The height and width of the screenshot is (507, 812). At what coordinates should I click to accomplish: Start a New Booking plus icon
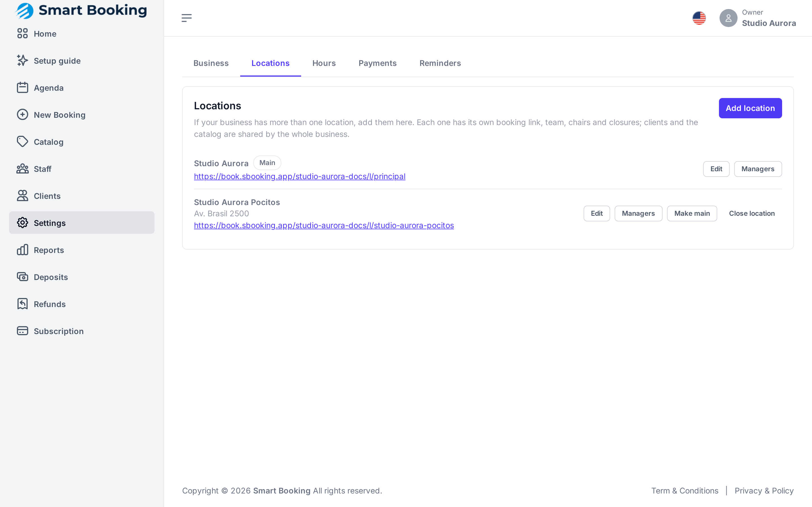pos(23,115)
